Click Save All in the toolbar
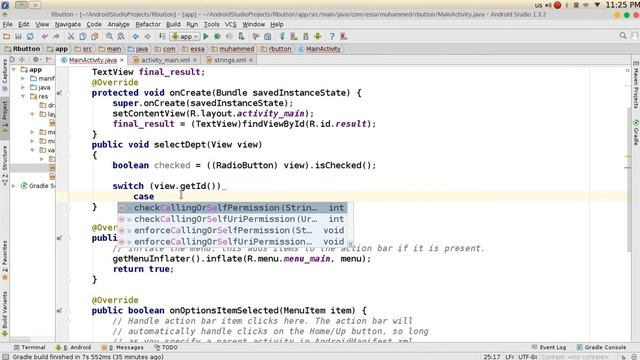640x360 pixels. [18, 37]
